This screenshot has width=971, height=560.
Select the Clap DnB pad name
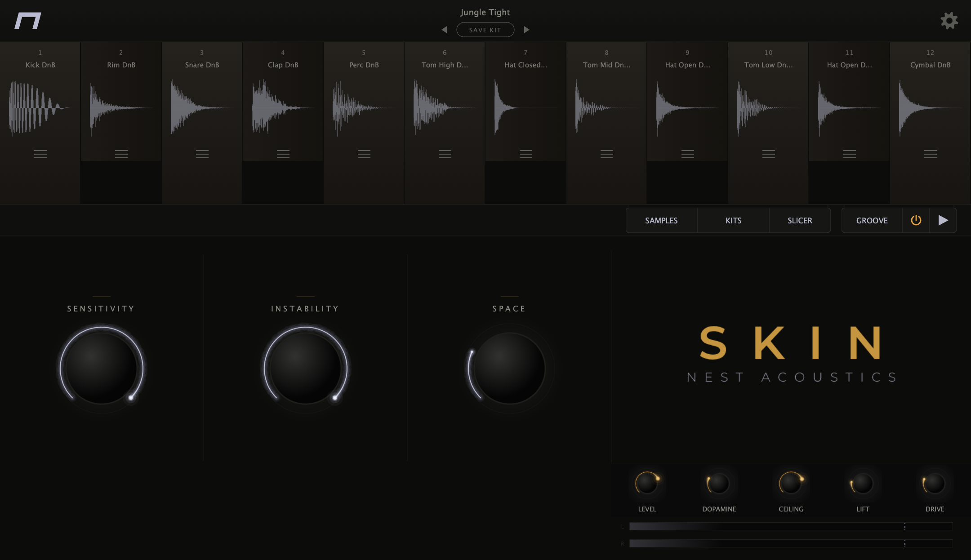coord(283,65)
